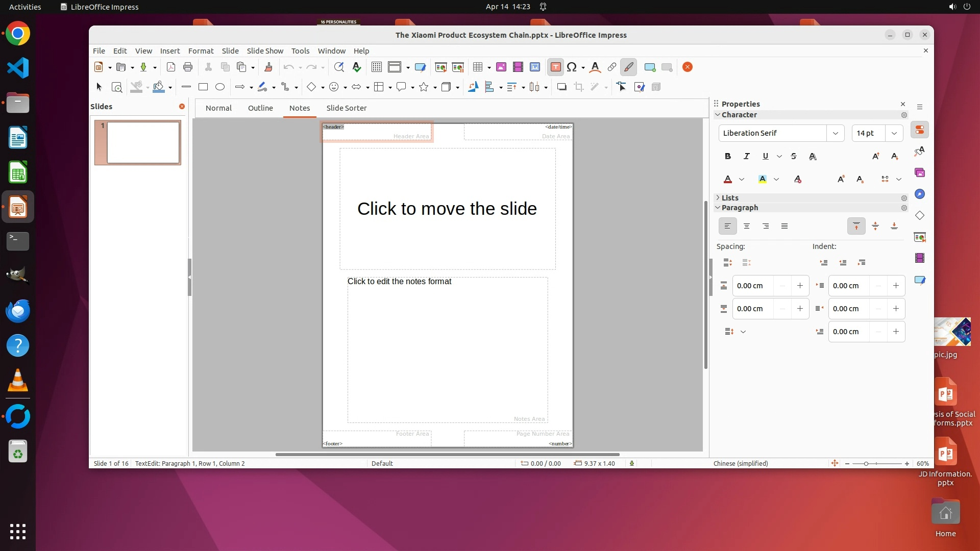Toggle Italic formatting in sidebar
Image resolution: width=980 pixels, height=551 pixels.
click(747, 157)
